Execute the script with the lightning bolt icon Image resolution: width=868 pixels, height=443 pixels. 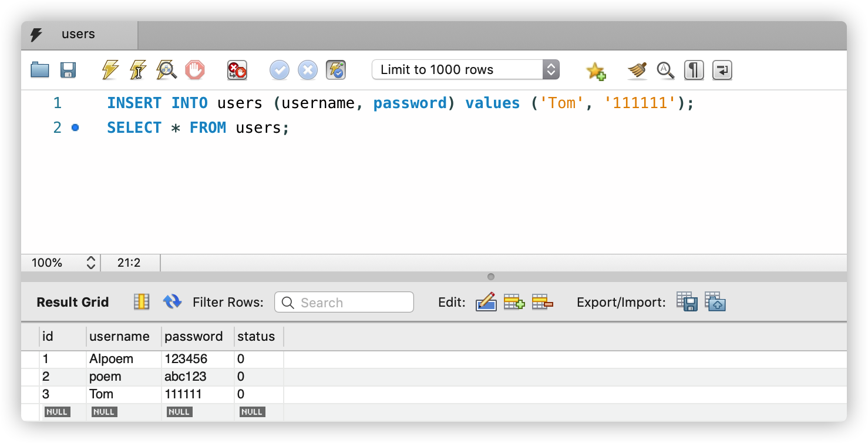pos(110,70)
